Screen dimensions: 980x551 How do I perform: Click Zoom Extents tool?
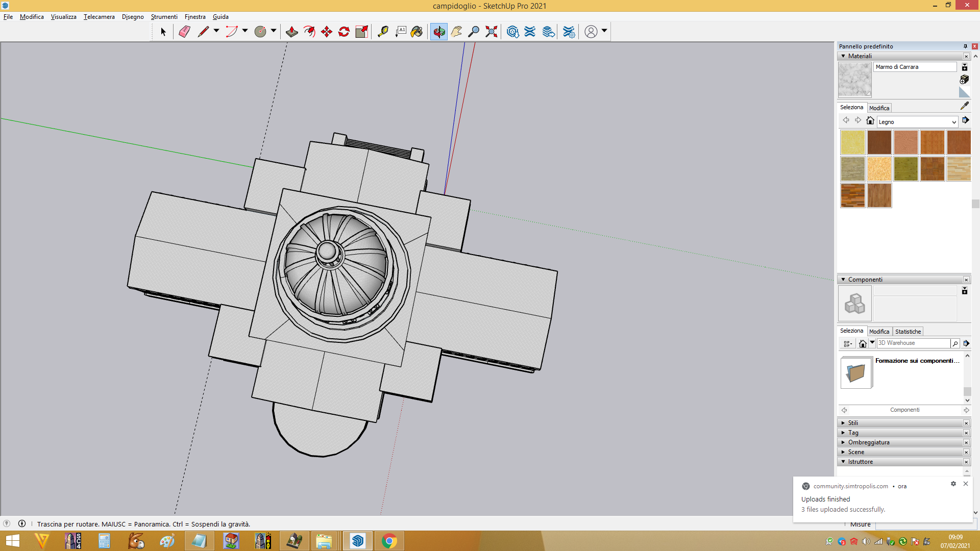491,32
